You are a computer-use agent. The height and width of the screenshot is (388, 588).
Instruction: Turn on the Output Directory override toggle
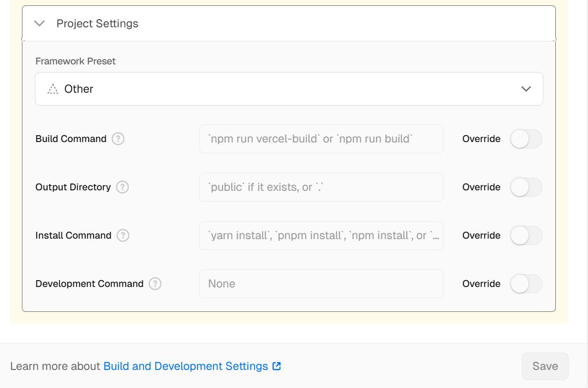[x=526, y=187]
